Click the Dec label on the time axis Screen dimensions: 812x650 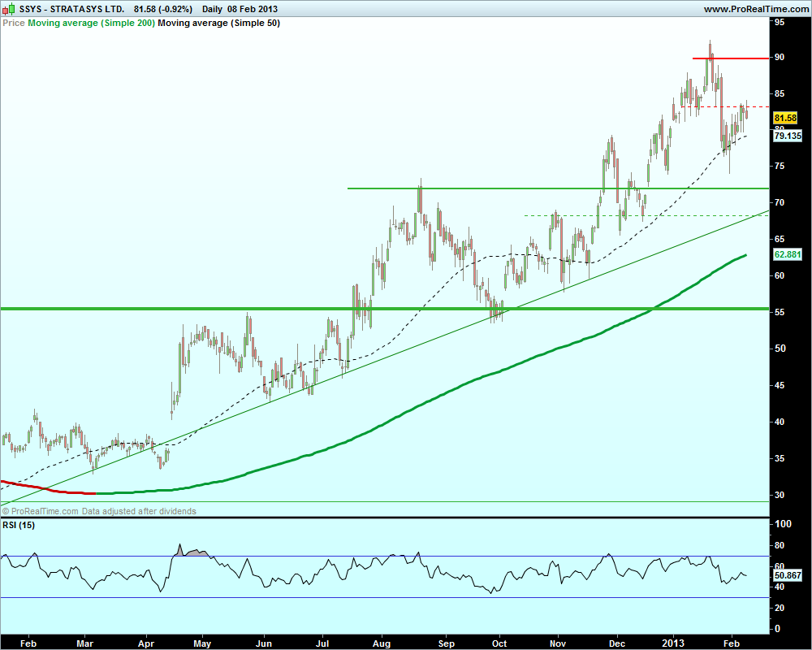[x=617, y=643]
